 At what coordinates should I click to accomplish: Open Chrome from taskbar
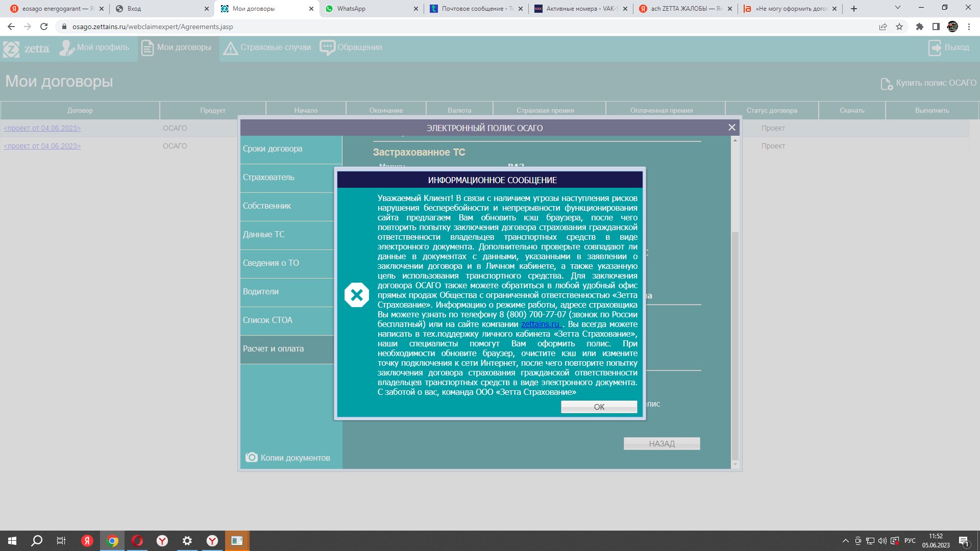tap(112, 541)
